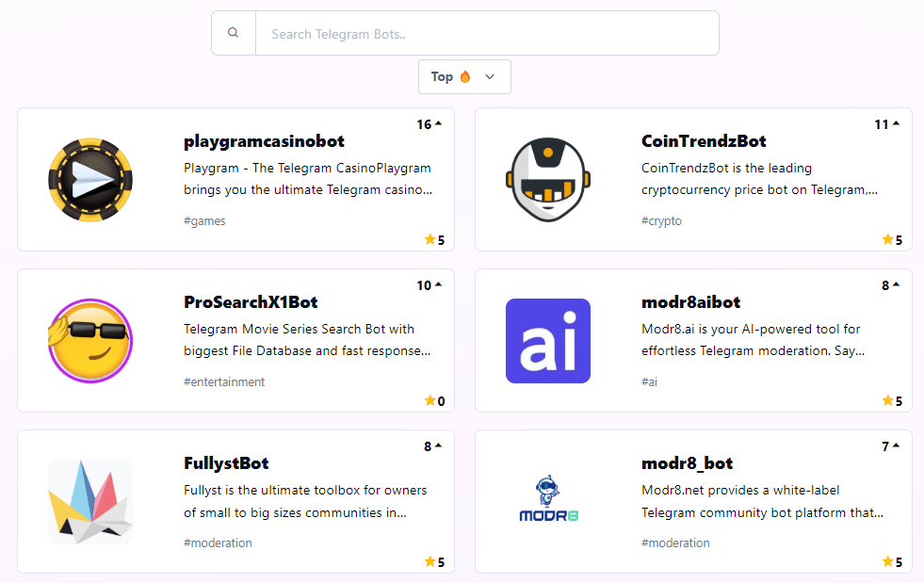
Task: Click the star rating on modr8aibot card
Action: 892,400
